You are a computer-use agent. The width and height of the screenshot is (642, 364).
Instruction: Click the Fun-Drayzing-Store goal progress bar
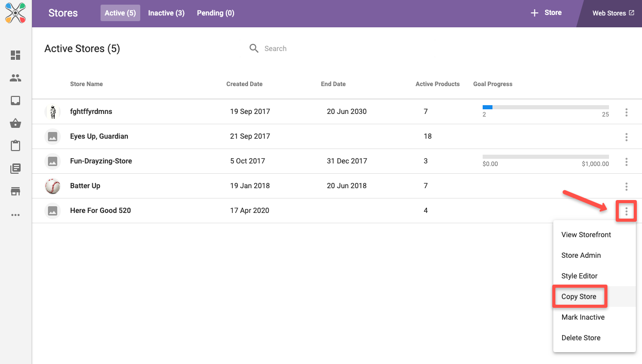point(546,157)
